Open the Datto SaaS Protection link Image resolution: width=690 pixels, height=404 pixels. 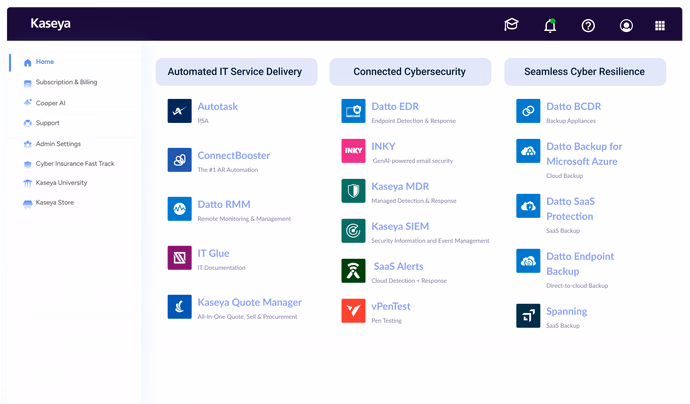pyautogui.click(x=570, y=209)
